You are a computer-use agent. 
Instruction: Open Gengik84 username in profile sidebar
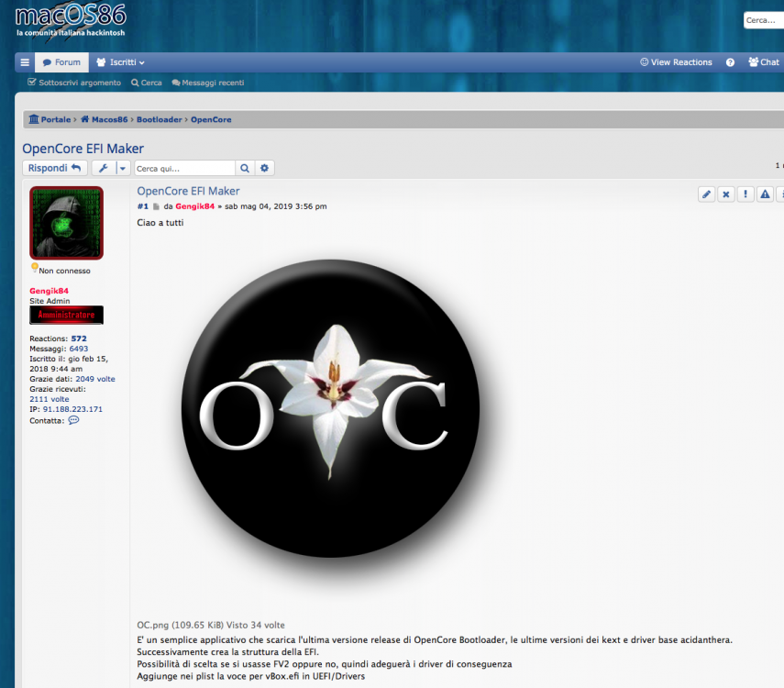tap(49, 291)
